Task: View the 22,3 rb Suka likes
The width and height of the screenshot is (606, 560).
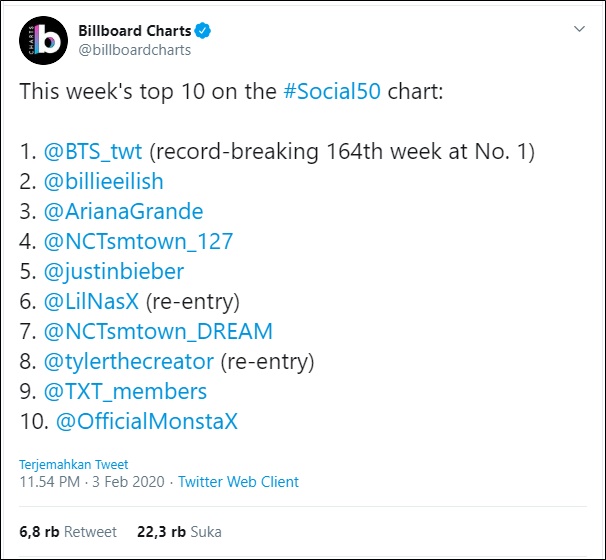Action: pos(179,532)
